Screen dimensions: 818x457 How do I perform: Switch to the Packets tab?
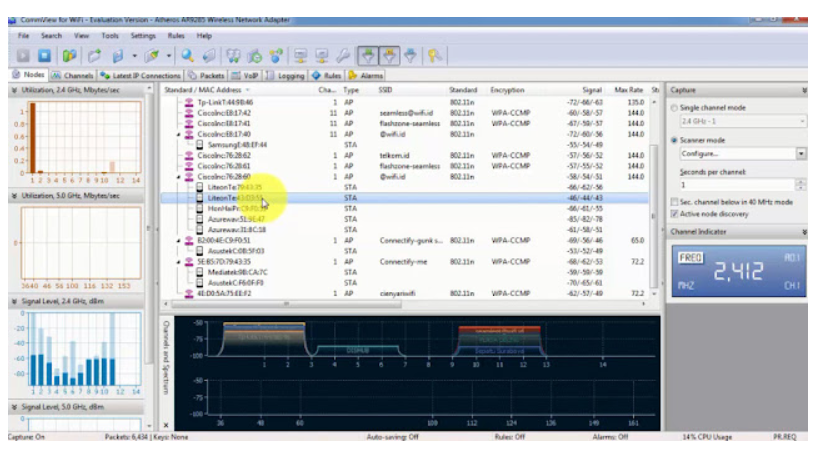(207, 76)
